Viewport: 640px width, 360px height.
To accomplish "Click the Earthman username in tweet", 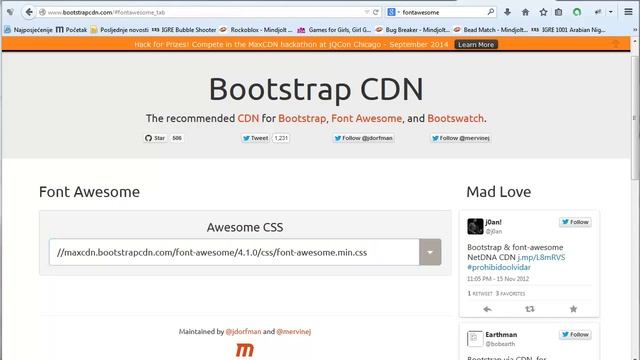I will click(501, 335).
